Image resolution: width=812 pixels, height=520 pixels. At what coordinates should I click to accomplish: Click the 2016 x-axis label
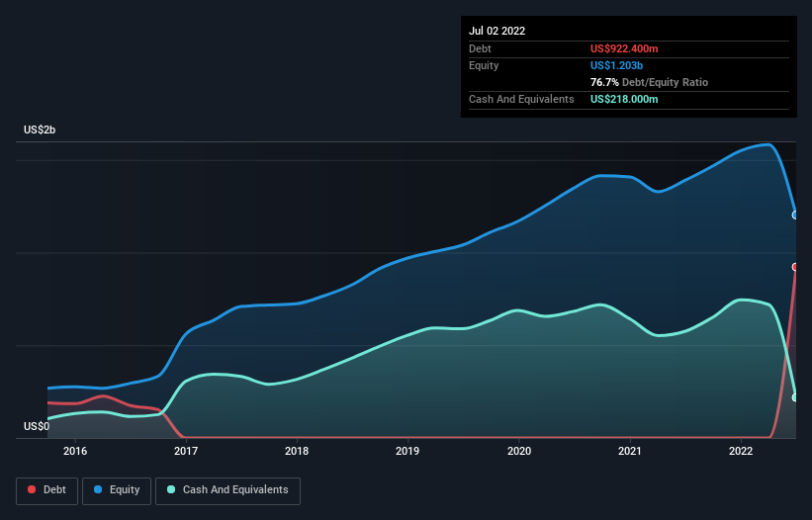click(75, 451)
